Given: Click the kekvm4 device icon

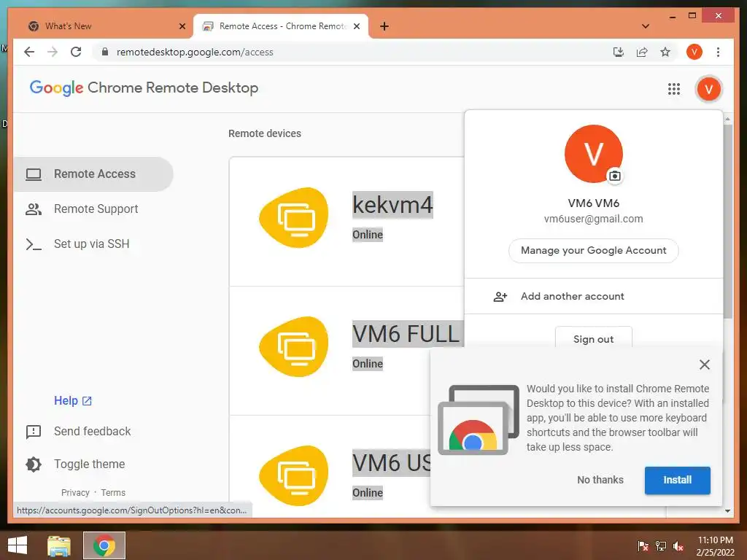Looking at the screenshot, I should tap(295, 217).
